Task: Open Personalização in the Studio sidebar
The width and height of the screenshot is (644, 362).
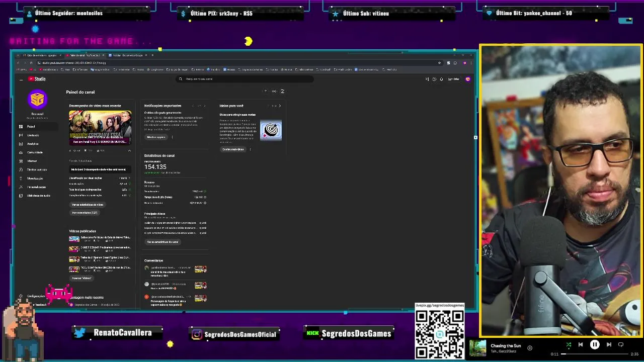Action: (x=37, y=187)
